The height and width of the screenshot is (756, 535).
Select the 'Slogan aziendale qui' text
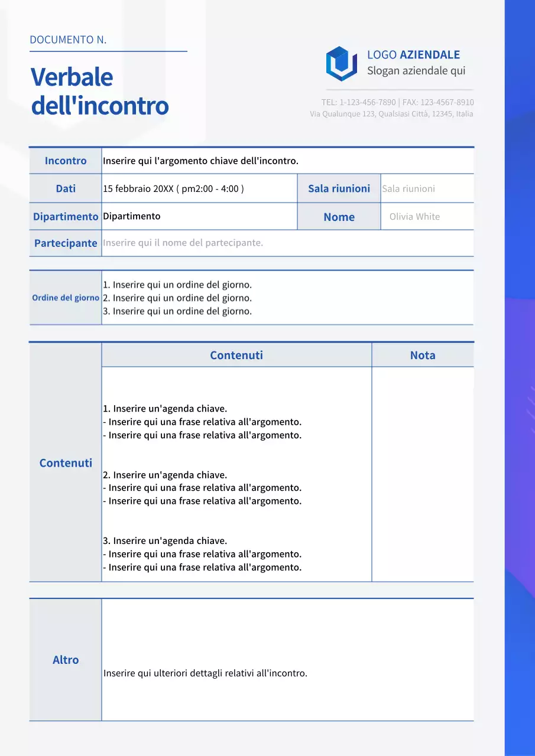pos(416,71)
